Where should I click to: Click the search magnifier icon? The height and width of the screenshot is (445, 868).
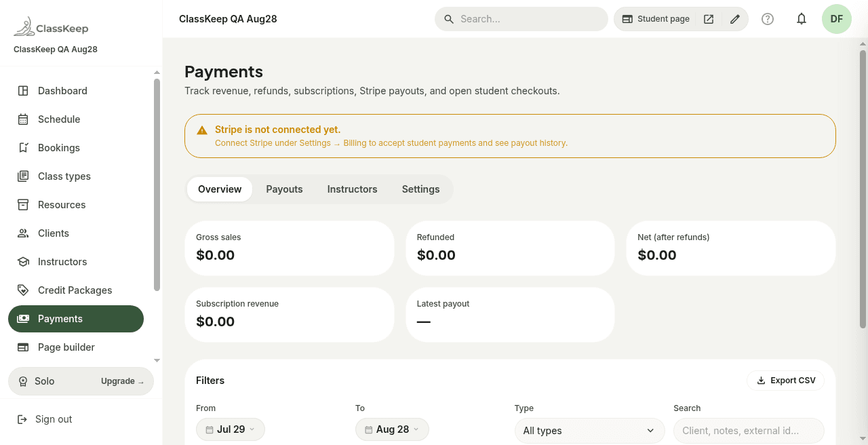tap(449, 19)
